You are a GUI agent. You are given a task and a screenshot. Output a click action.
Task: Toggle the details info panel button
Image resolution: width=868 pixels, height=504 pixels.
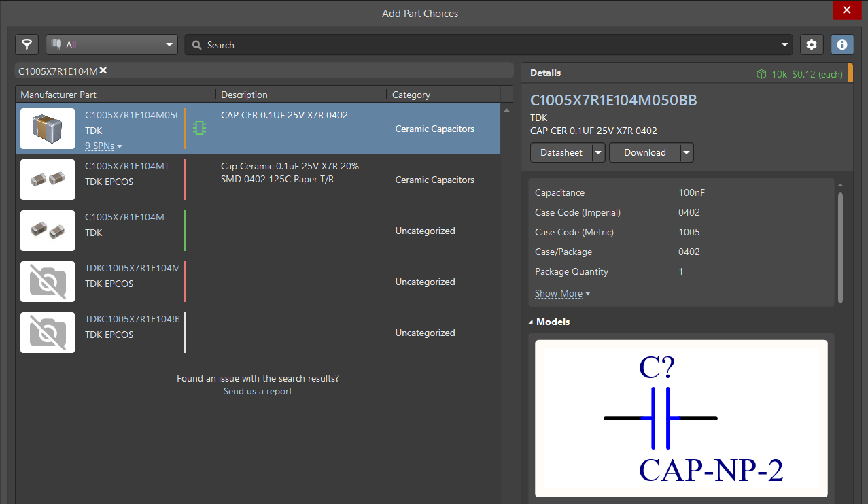pos(842,45)
